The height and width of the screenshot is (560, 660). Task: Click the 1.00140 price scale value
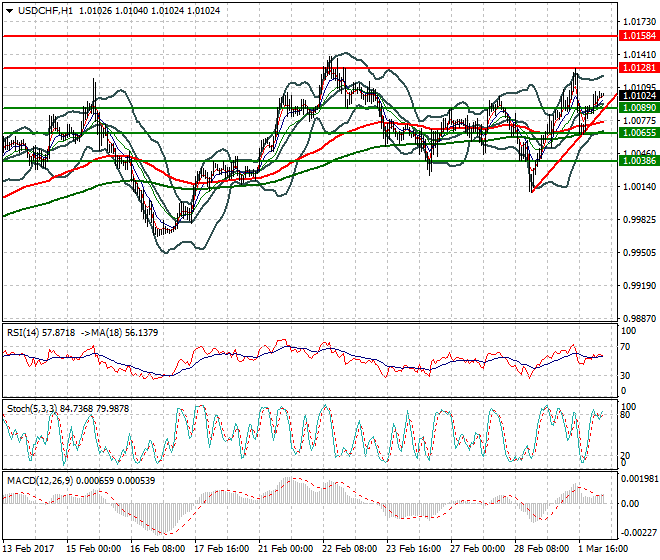tap(639, 187)
